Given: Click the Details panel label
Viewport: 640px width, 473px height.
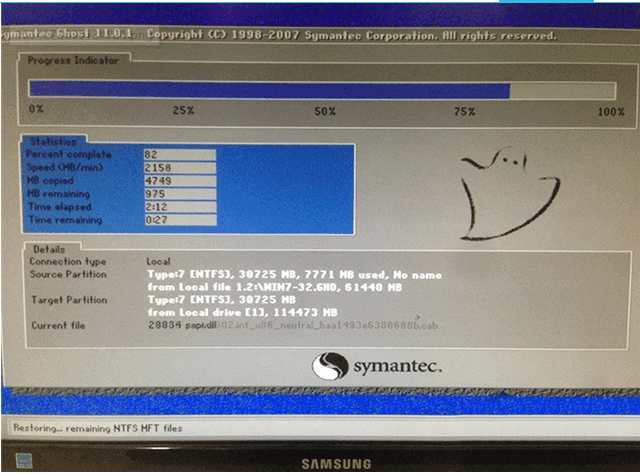Looking at the screenshot, I should (x=49, y=249).
